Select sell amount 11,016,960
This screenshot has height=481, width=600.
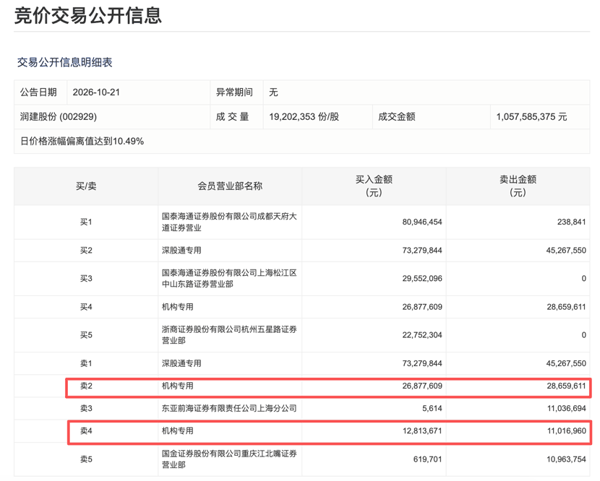click(566, 431)
